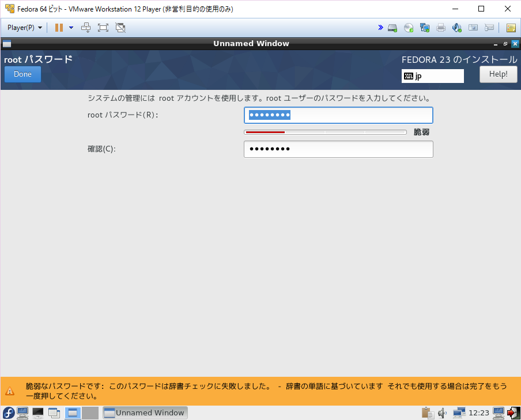The height and width of the screenshot is (420, 521).
Task: Open the sound card device icon
Action: (456, 27)
